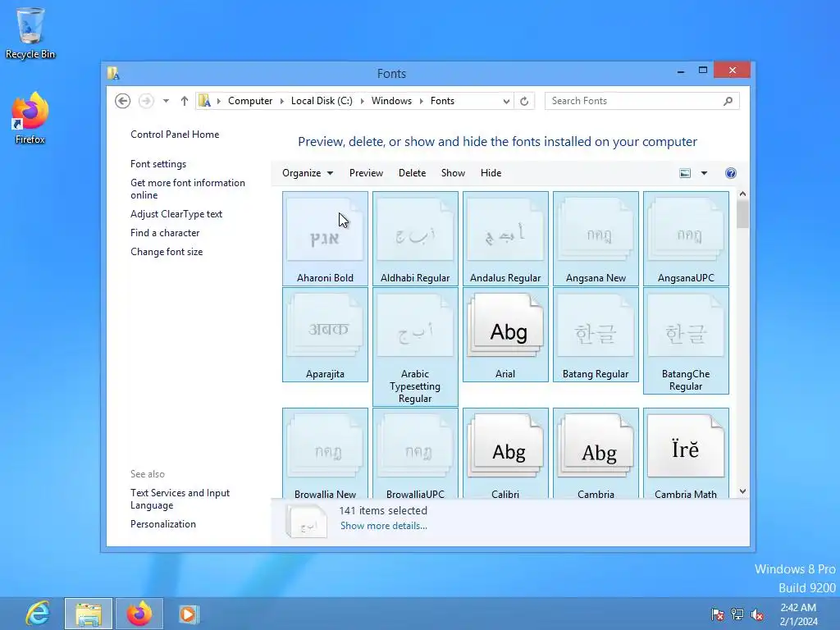Viewport: 840px width, 630px height.
Task: Click details pane font preview thumbnail
Action: point(307,521)
